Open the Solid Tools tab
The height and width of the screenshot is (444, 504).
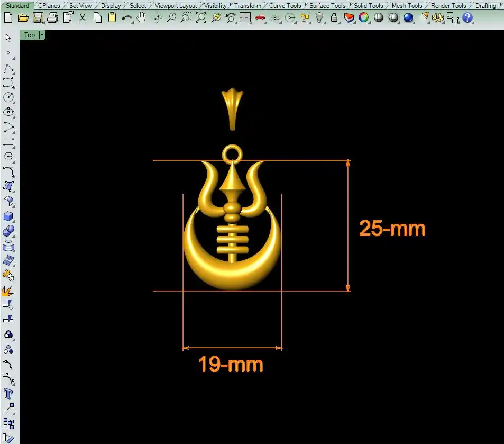(x=368, y=6)
